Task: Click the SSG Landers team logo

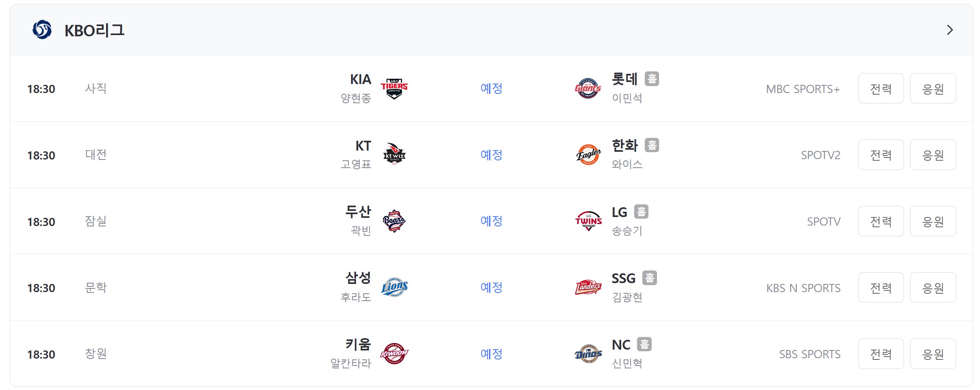Action: point(588,288)
